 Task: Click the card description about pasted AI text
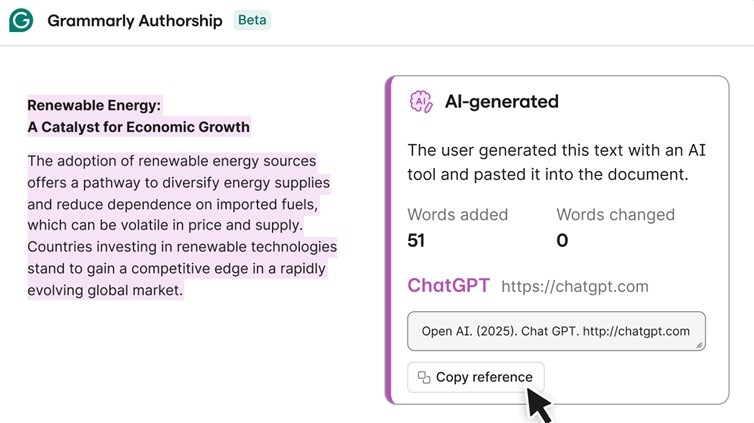pyautogui.click(x=548, y=162)
